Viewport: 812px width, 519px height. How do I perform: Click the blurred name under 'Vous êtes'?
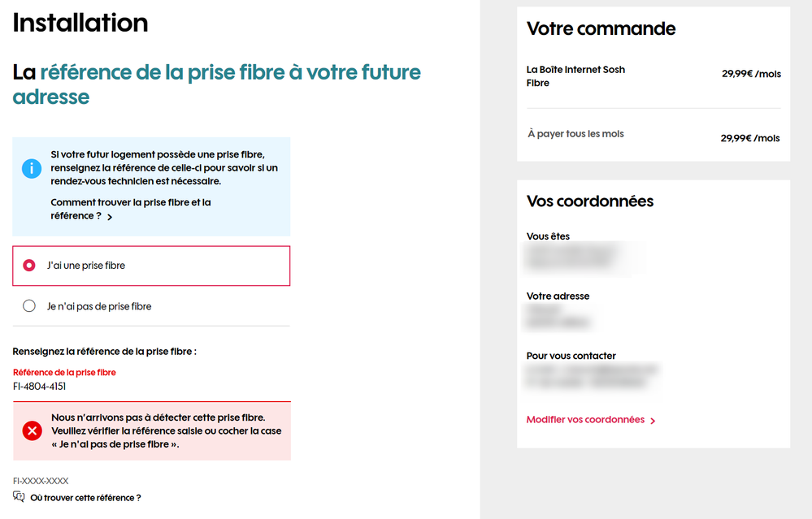click(584, 257)
